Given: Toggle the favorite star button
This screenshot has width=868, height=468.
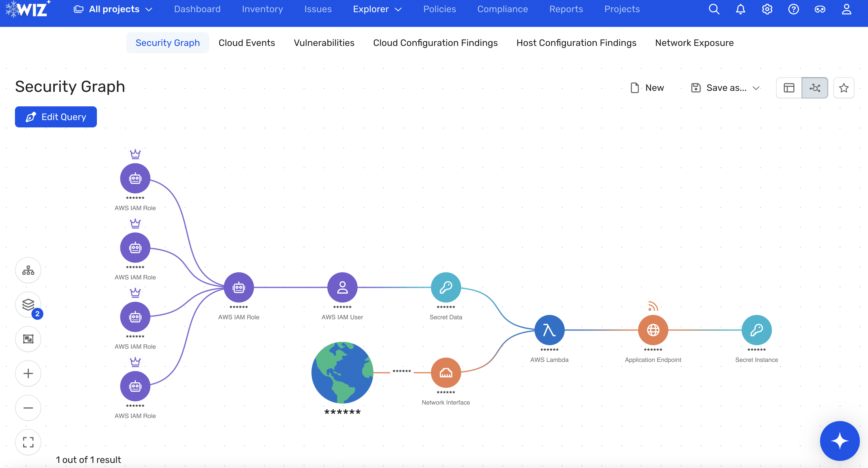Looking at the screenshot, I should pyautogui.click(x=844, y=88).
